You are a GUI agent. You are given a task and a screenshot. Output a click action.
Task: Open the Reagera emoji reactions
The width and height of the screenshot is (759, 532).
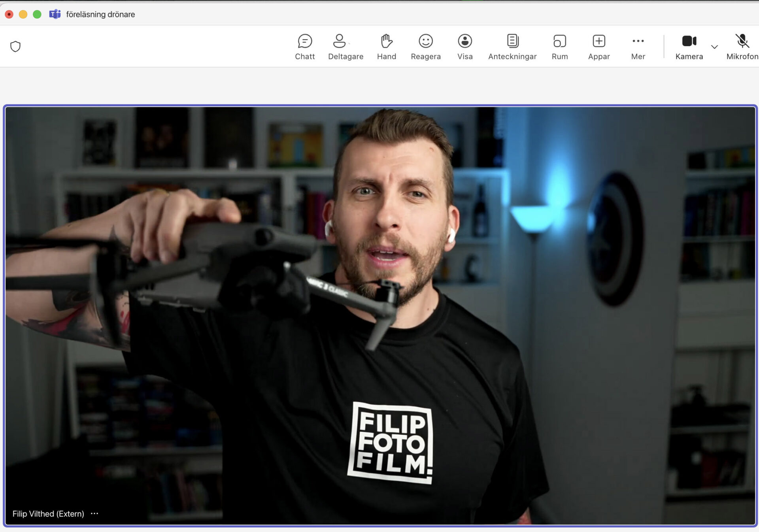coord(425,47)
